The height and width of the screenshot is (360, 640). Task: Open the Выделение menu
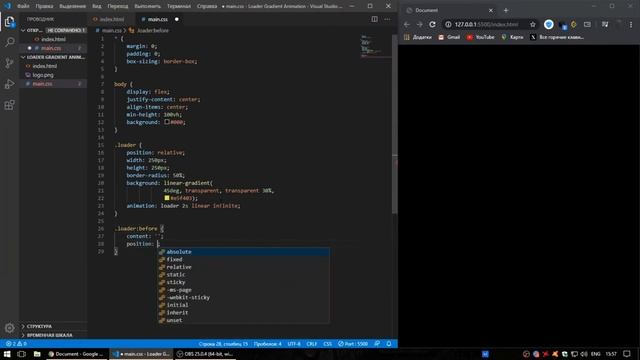click(72, 6)
